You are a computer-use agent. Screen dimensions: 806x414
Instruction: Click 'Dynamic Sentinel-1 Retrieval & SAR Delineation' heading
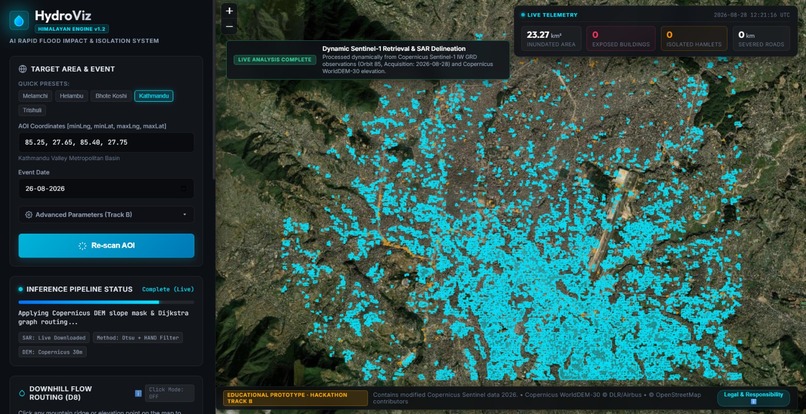pos(394,49)
